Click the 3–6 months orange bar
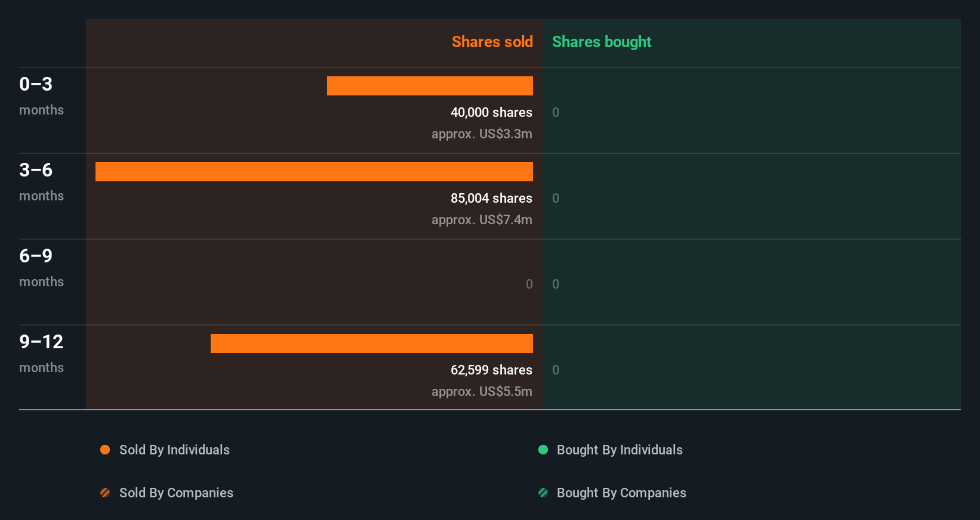980x520 pixels. [x=314, y=172]
